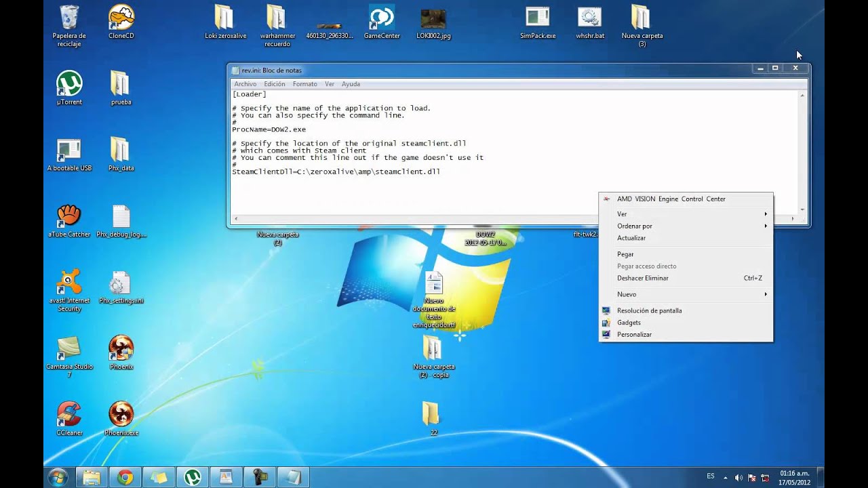Select the CloneCD desktop shortcut

pyautogui.click(x=121, y=22)
